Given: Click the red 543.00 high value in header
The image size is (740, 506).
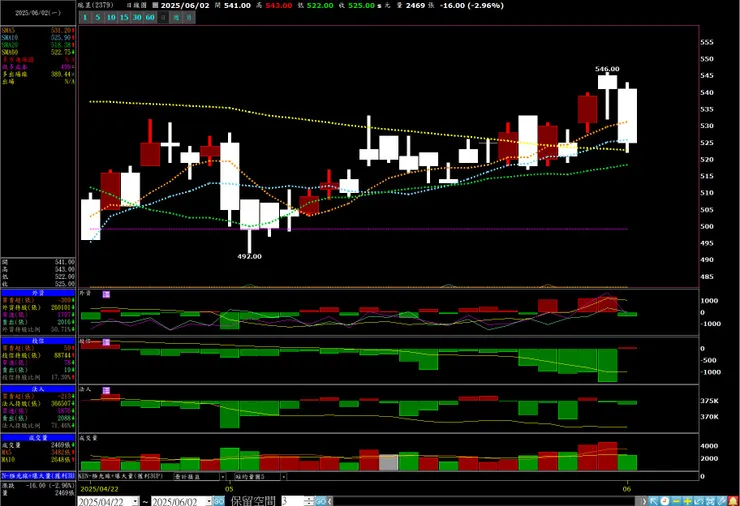Looking at the screenshot, I should 278,6.
